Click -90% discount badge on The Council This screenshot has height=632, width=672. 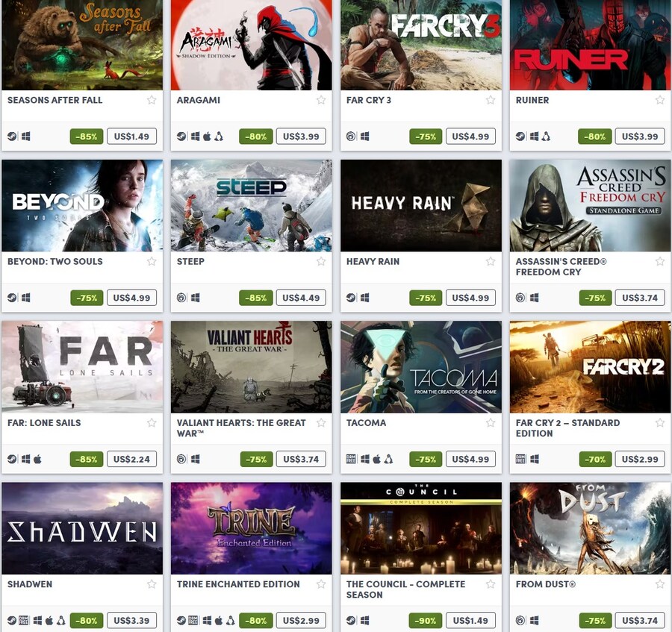426,621
